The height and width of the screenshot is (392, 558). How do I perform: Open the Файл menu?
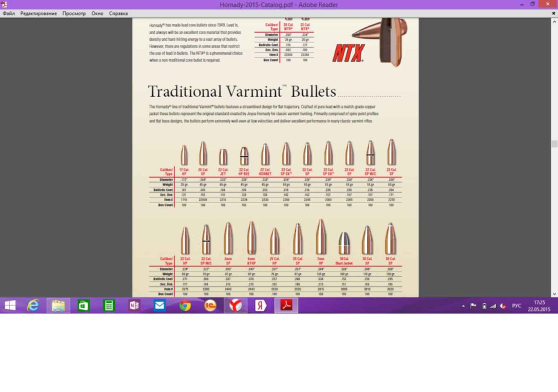[9, 13]
